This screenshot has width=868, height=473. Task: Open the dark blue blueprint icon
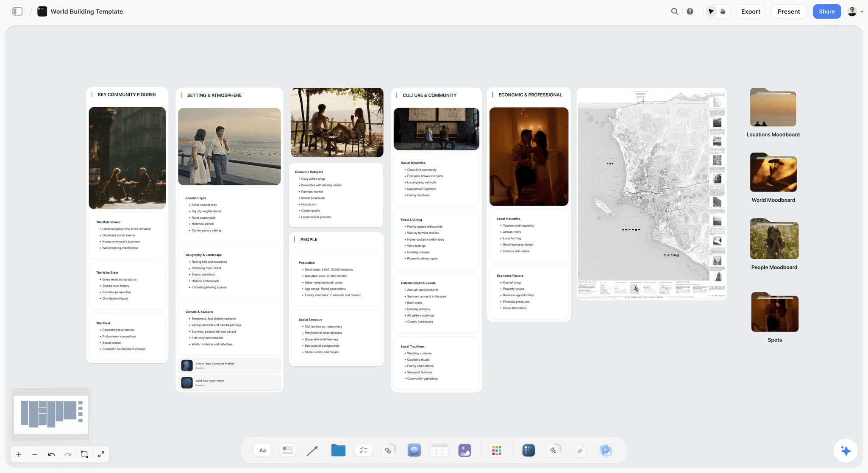point(529,450)
